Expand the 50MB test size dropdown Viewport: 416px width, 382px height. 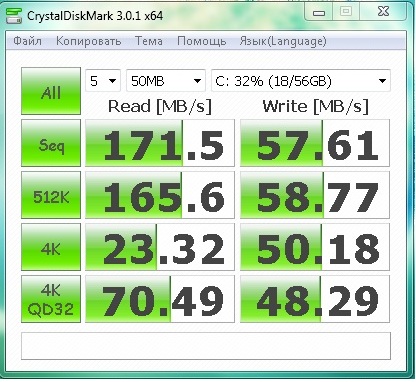point(166,80)
